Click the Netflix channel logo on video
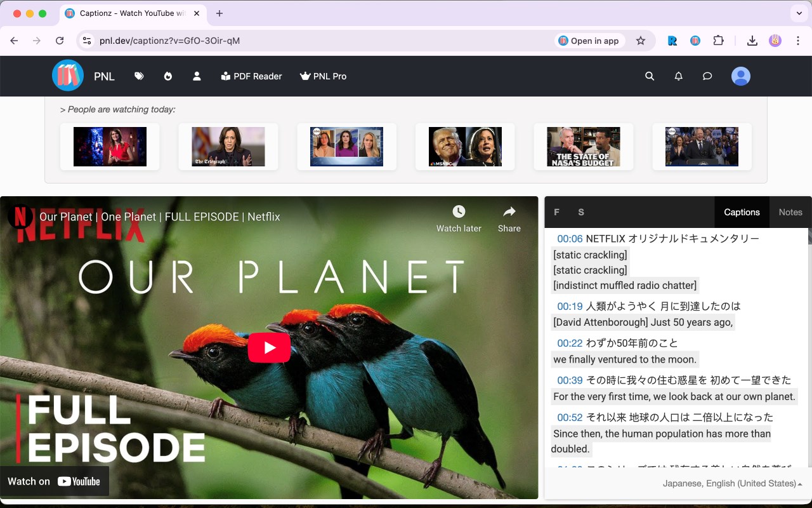 pyautogui.click(x=20, y=217)
